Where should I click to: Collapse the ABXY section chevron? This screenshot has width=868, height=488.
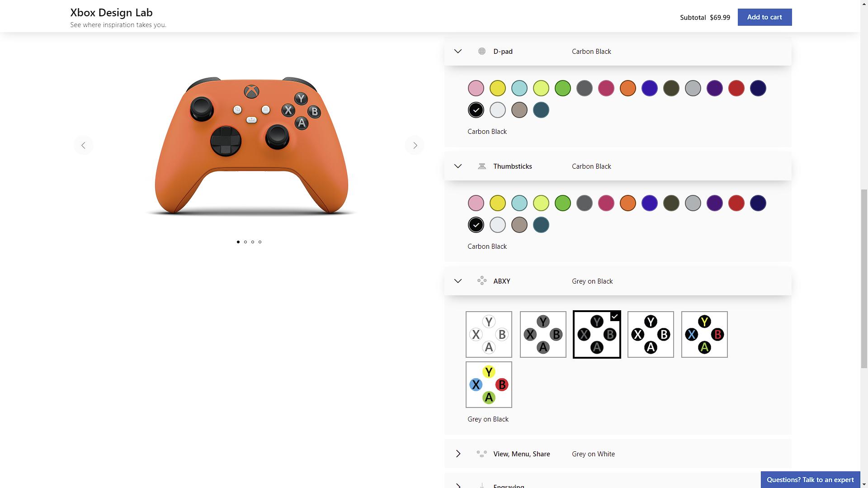coord(458,281)
